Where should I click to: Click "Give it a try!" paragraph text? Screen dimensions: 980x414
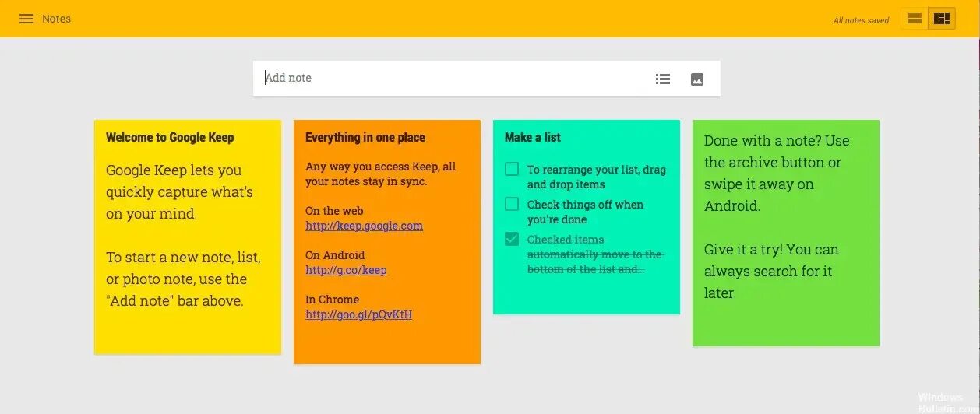pos(771,271)
